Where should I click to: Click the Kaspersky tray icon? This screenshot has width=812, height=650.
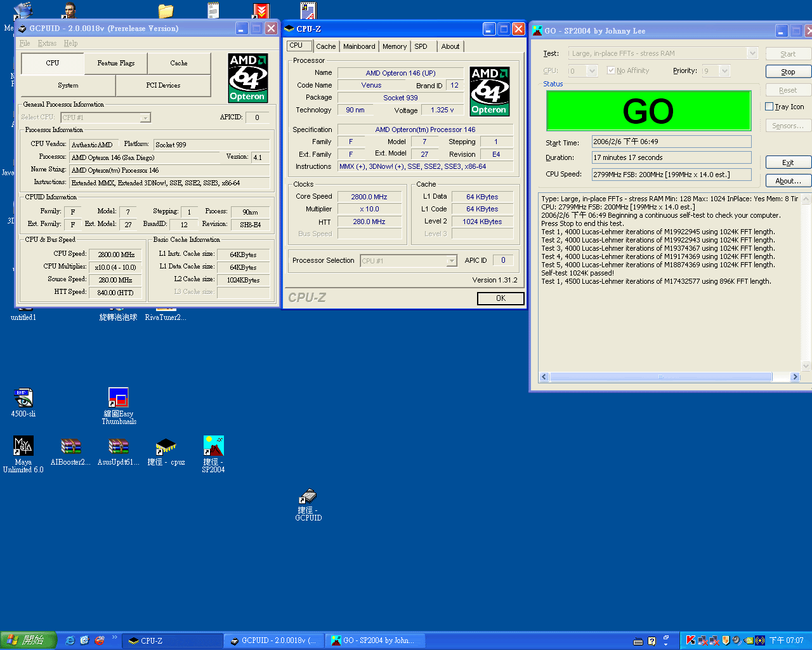[x=690, y=640]
